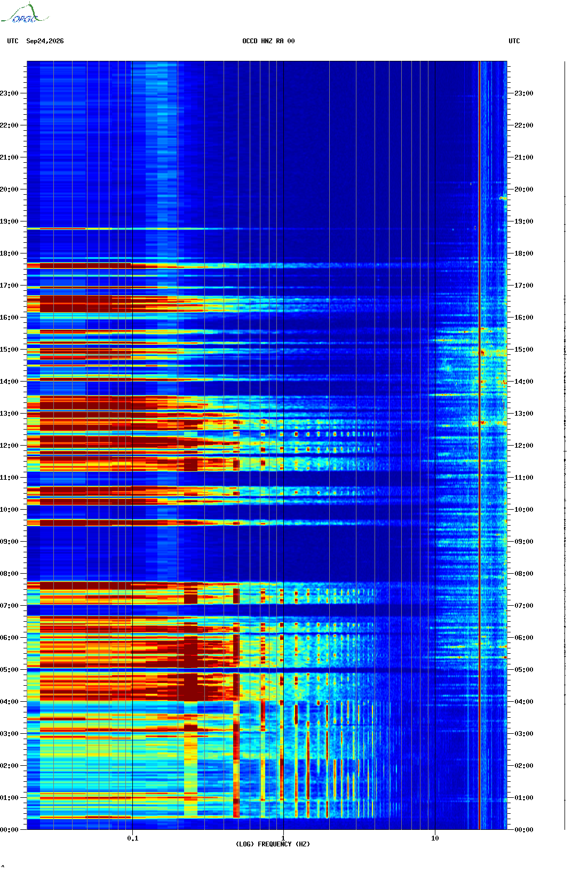Click the (LOG) FREQUENCY (HZ) axis label
This screenshot has width=588, height=872.
[x=273, y=844]
